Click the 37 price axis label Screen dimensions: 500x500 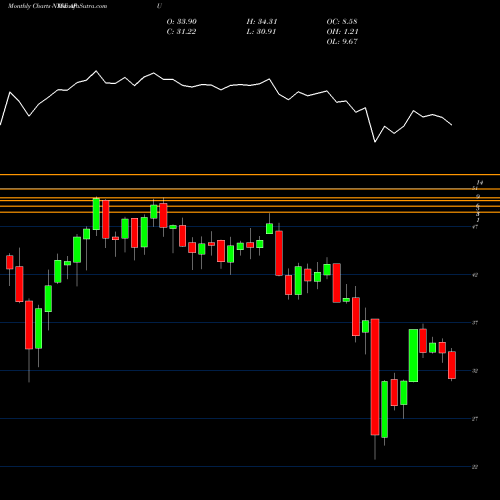[475, 323]
